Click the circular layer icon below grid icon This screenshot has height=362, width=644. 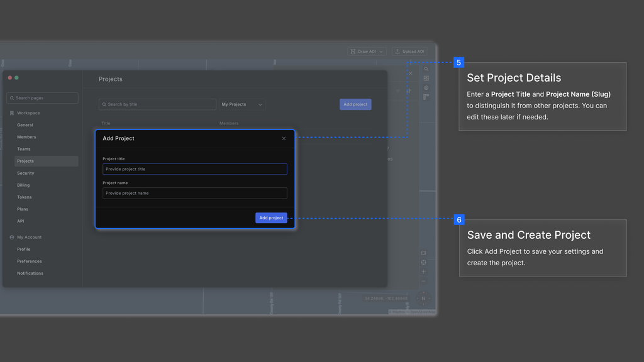tap(426, 88)
